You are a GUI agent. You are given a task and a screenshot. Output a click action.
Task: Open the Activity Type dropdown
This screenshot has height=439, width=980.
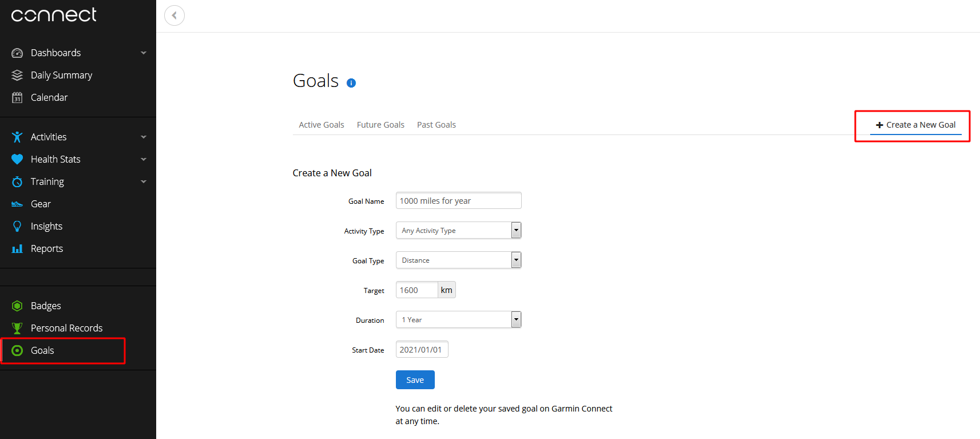pos(458,230)
